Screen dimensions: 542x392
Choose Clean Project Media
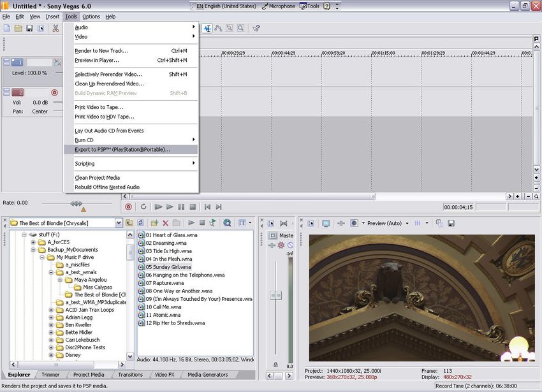131,178
